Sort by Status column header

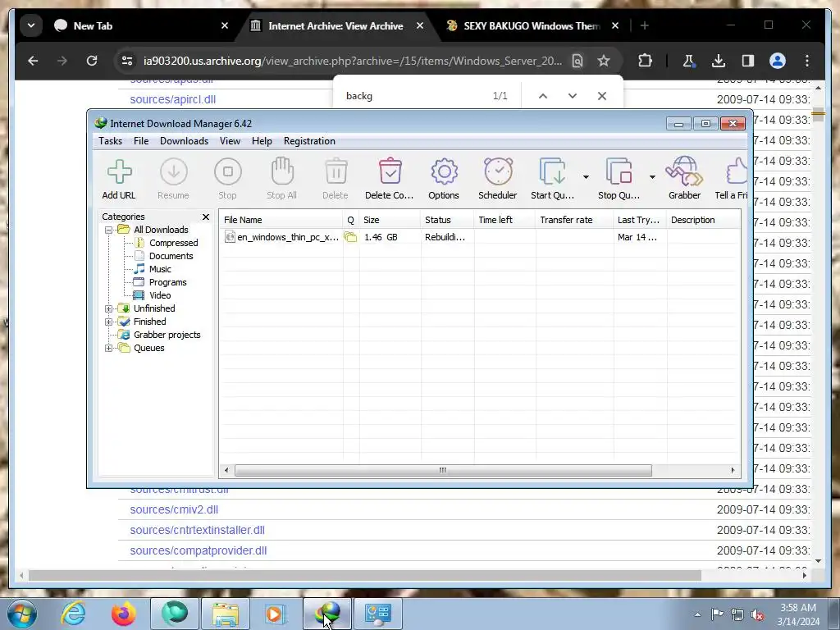[447, 220]
